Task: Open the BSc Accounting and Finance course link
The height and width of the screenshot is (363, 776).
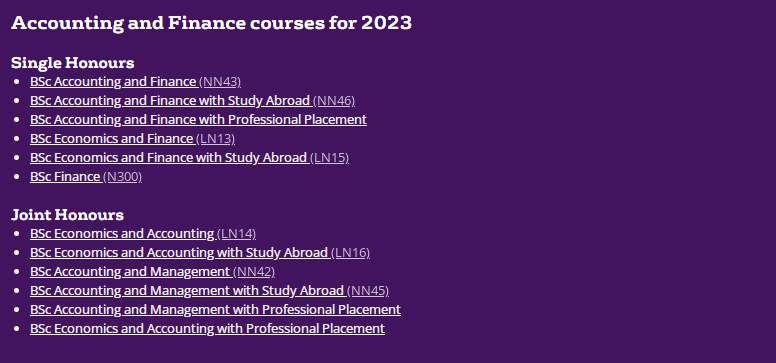Action: (x=113, y=82)
